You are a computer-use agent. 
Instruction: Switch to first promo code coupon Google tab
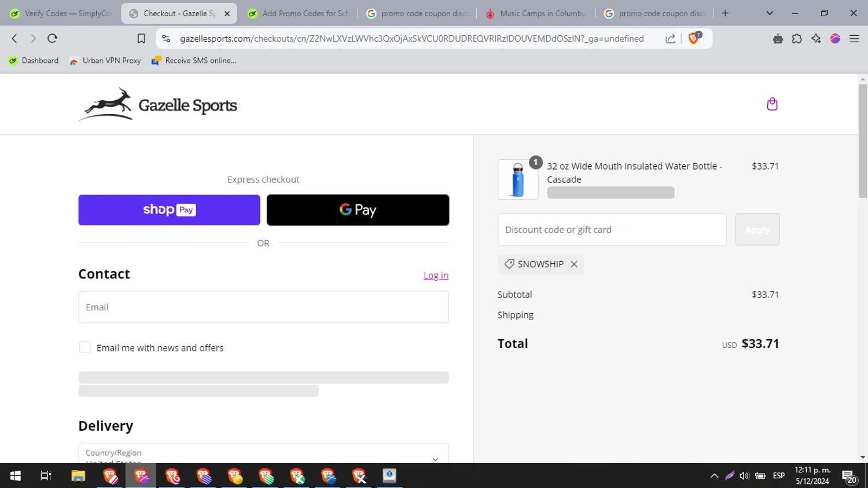[x=417, y=13]
